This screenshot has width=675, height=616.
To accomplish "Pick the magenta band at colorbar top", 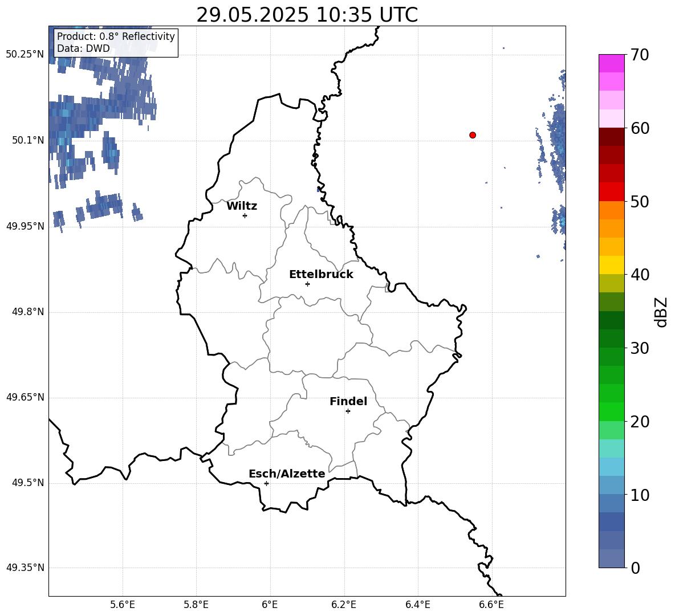I will [612, 63].
